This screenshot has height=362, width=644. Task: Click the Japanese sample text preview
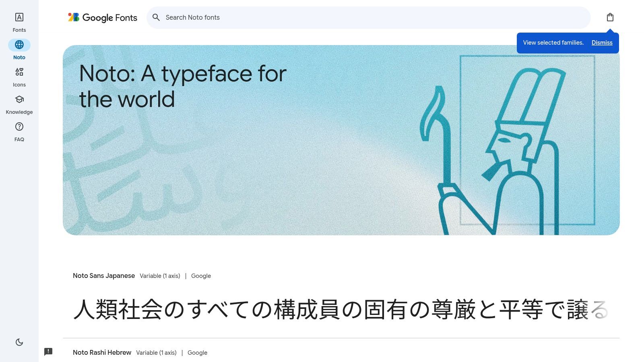point(341,310)
